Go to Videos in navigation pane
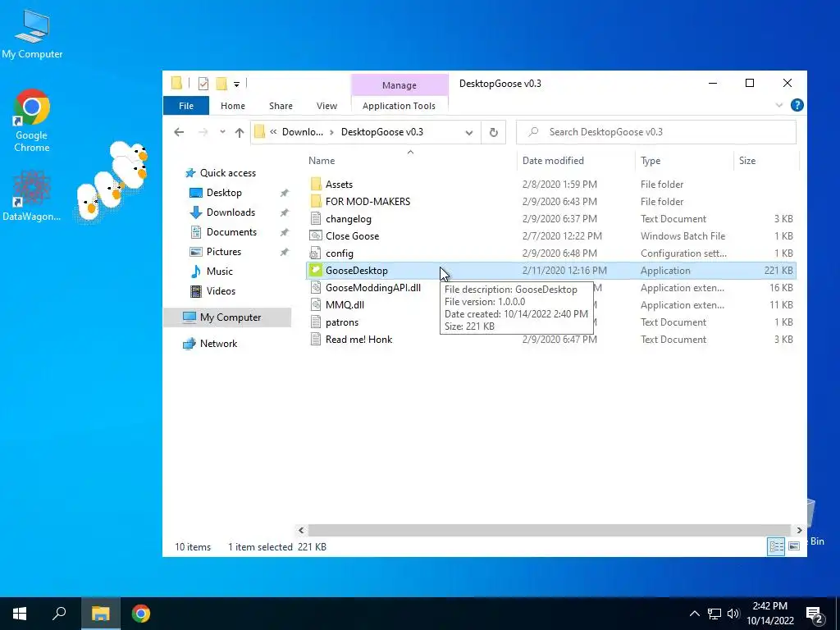The image size is (840, 630). pyautogui.click(x=221, y=291)
